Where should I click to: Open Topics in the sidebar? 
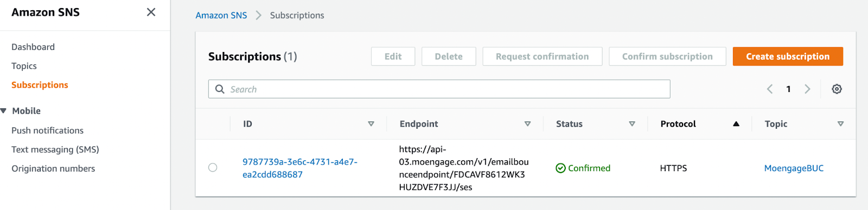(24, 66)
